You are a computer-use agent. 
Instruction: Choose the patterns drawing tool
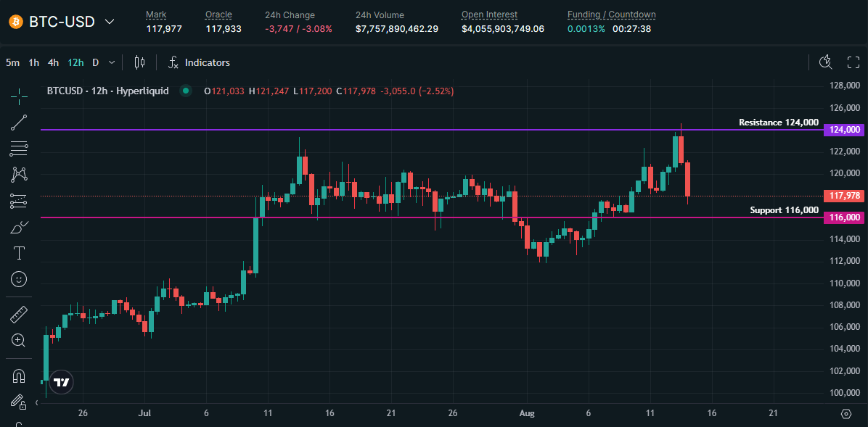[19, 174]
